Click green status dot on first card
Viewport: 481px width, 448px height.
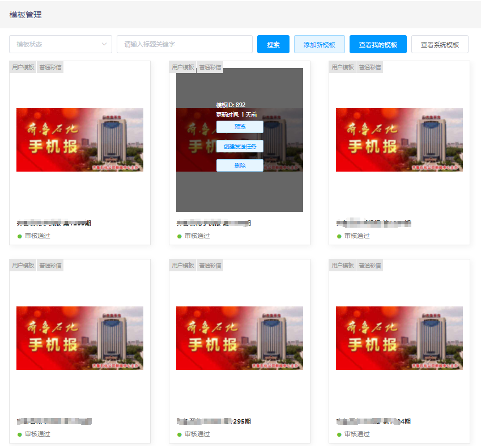20,236
